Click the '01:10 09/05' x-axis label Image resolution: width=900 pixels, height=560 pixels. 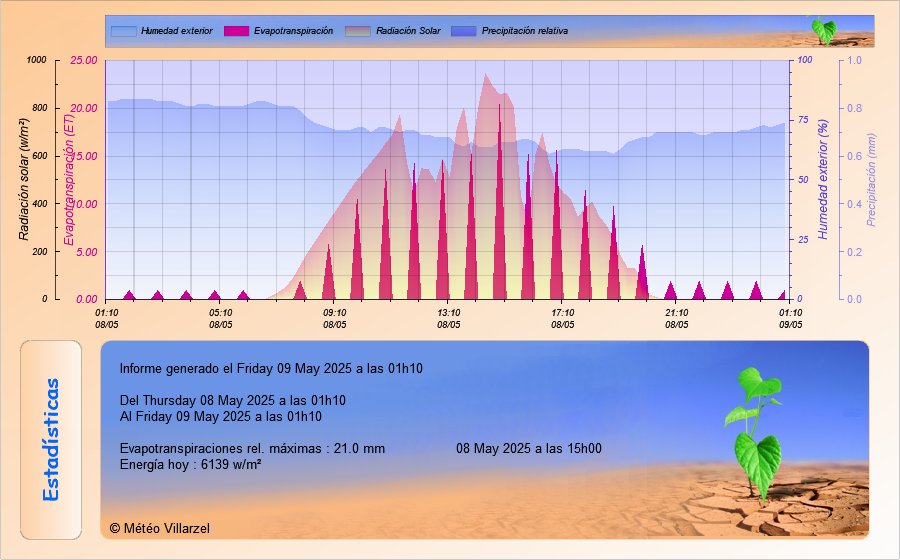(790, 318)
